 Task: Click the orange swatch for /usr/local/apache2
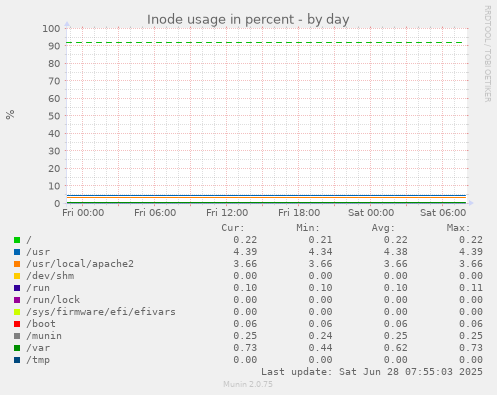coord(17,264)
